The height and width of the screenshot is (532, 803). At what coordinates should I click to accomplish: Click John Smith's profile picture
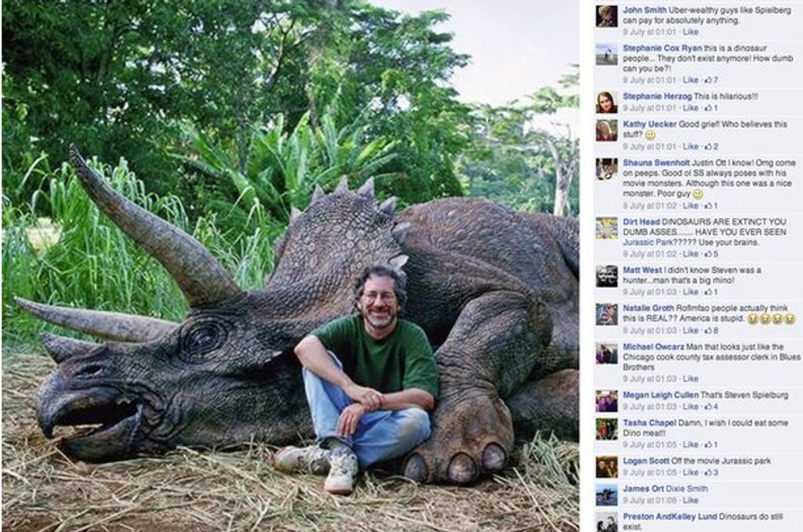pos(606,16)
